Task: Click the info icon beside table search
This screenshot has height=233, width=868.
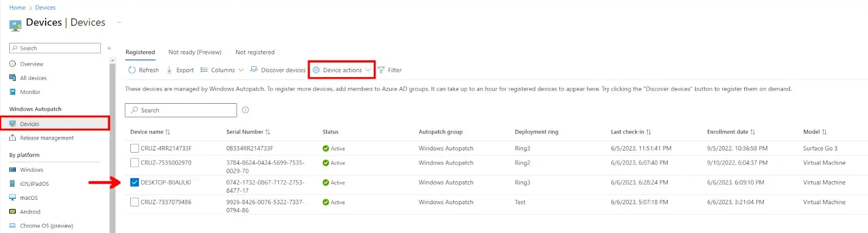Action: point(245,110)
